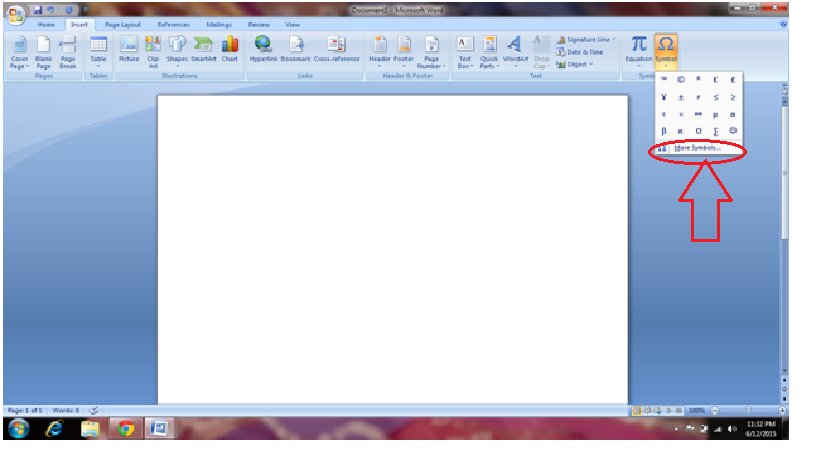Switch to Draft view

coord(678,411)
